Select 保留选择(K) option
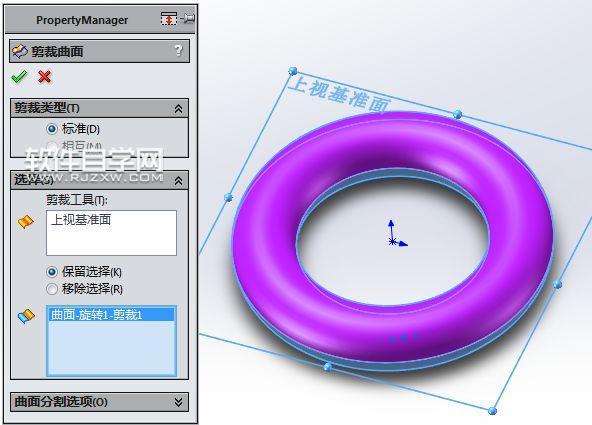 tap(51, 272)
